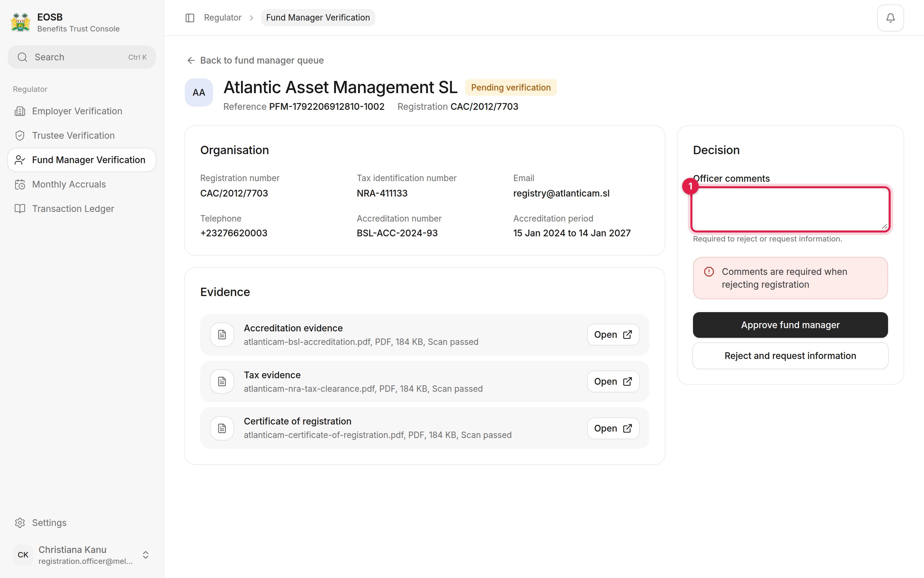
Task: Click the Monthly Accruals calendar icon
Action: (x=20, y=185)
